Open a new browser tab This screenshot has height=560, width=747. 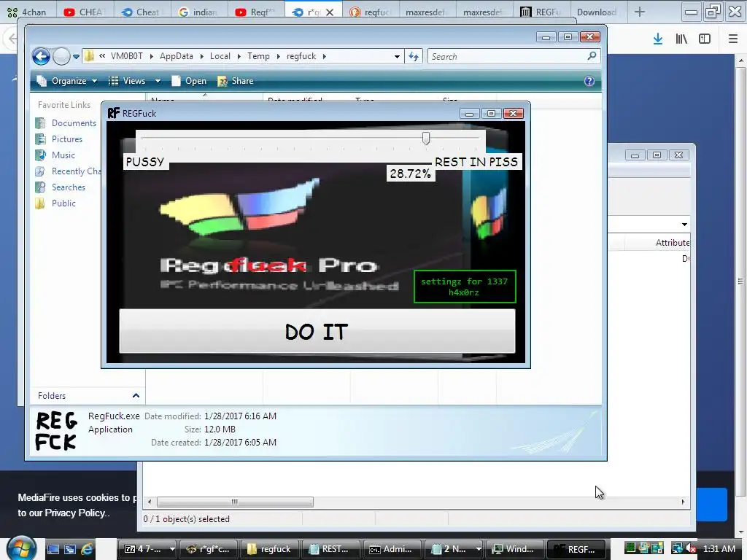point(640,12)
